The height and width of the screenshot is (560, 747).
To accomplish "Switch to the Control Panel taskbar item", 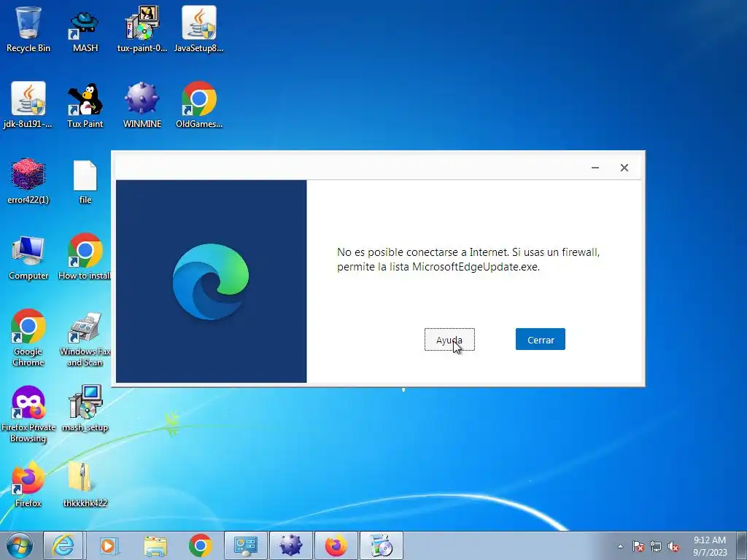I will click(245, 545).
